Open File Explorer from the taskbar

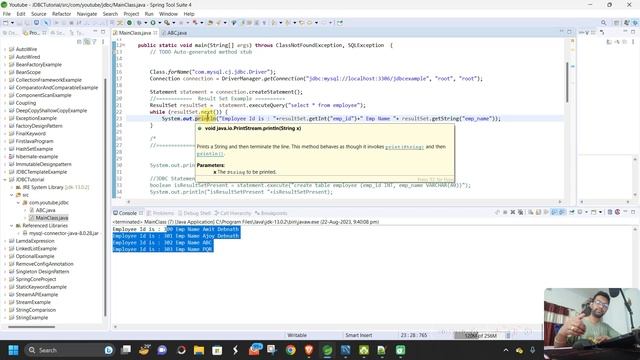[199, 350]
